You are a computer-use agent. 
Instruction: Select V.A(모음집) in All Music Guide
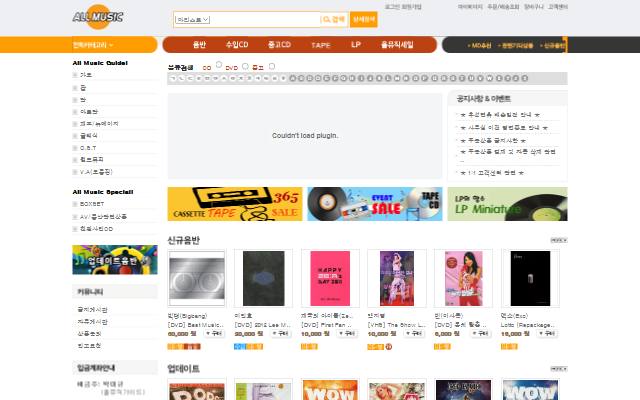96,172
